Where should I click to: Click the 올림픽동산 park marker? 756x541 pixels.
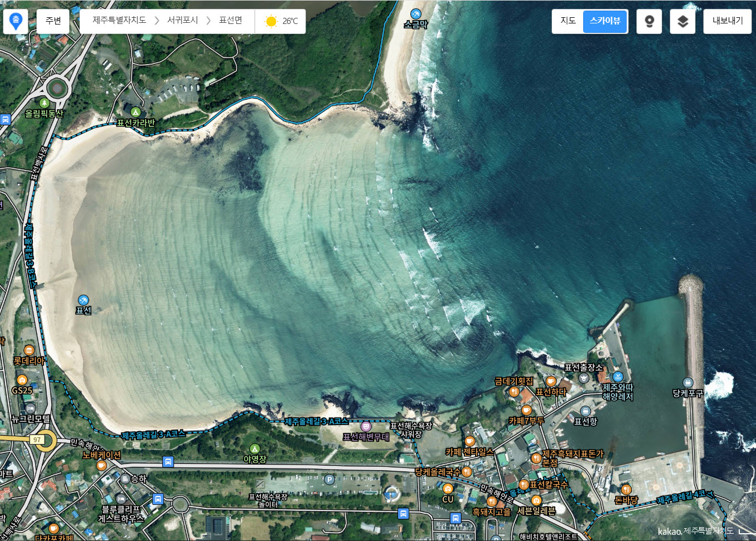tap(45, 103)
